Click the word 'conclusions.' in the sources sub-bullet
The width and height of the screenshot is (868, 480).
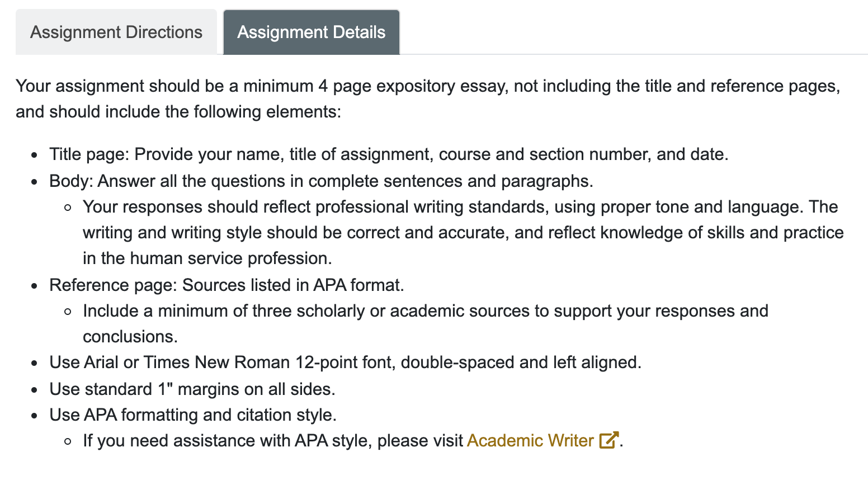130,336
